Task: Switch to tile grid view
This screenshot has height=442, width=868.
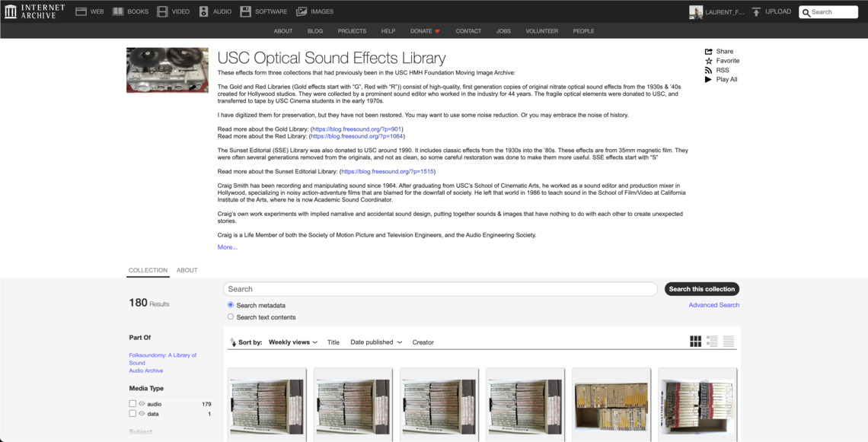Action: (x=695, y=342)
